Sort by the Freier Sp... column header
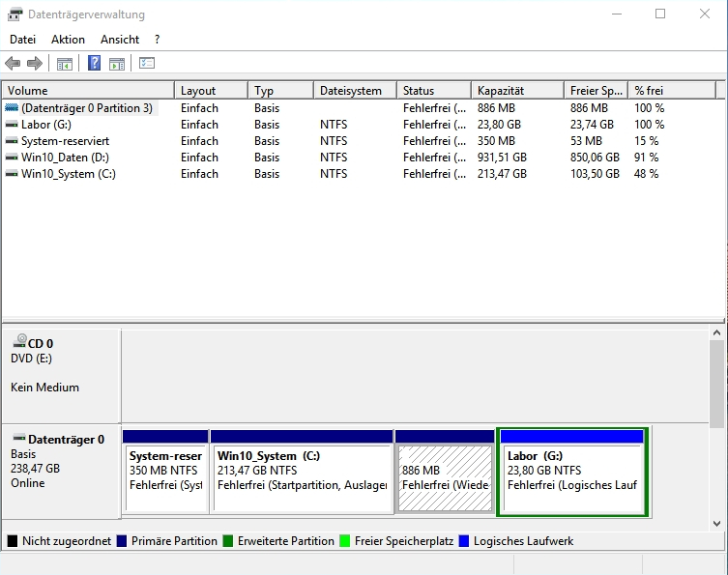The width and height of the screenshot is (728, 575). click(x=597, y=91)
